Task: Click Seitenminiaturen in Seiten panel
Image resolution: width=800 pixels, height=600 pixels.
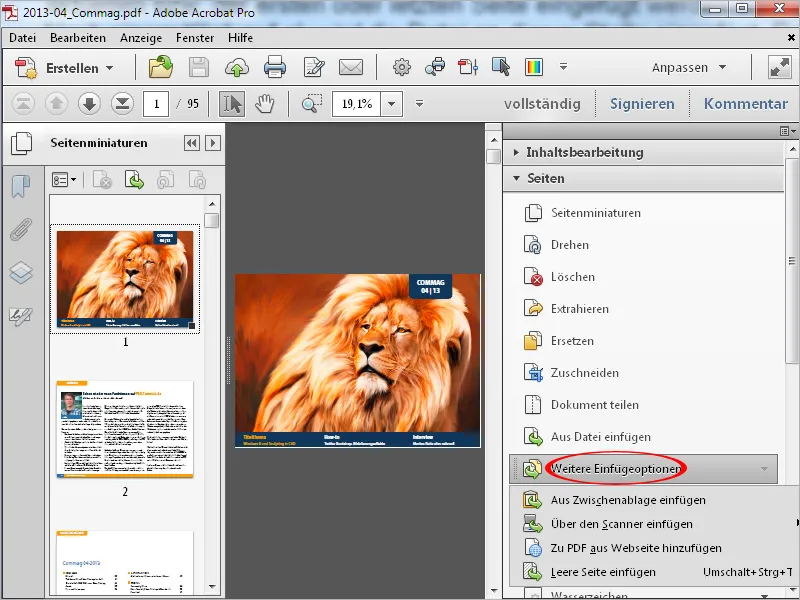Action: [x=595, y=213]
